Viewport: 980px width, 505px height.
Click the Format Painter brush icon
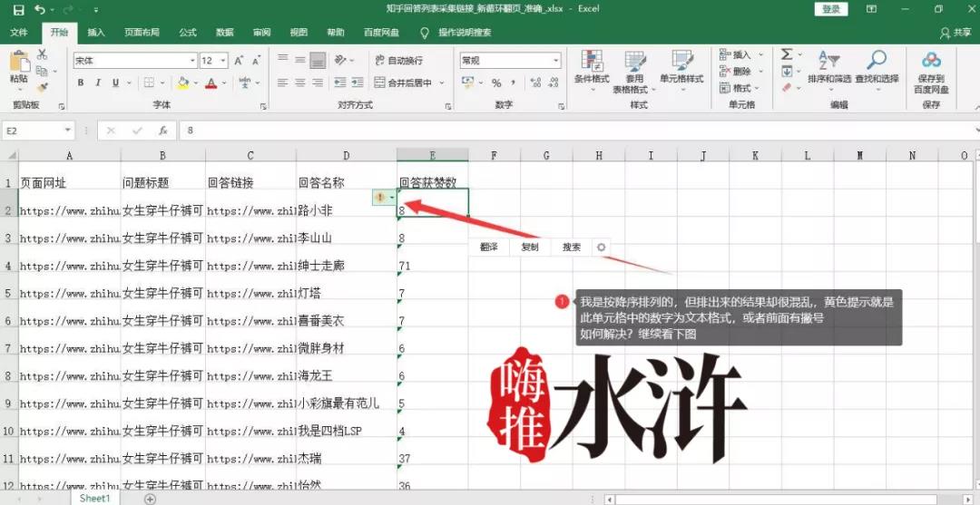pyautogui.click(x=42, y=87)
